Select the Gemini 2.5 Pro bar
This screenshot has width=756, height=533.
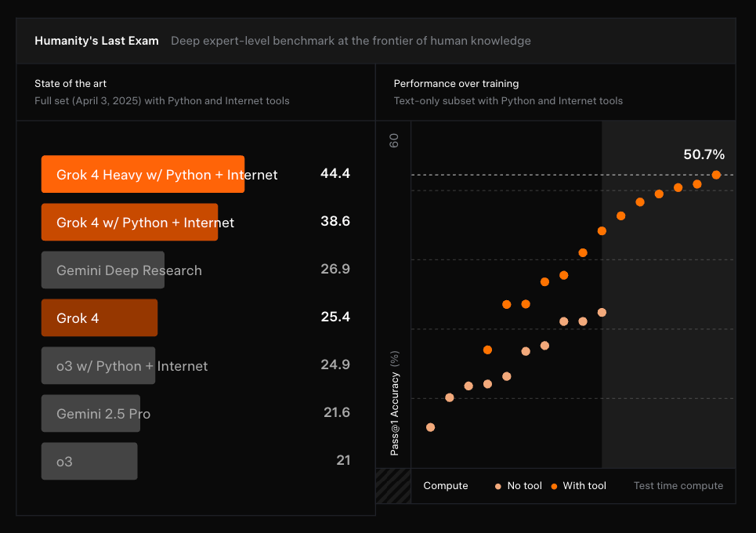pyautogui.click(x=91, y=413)
